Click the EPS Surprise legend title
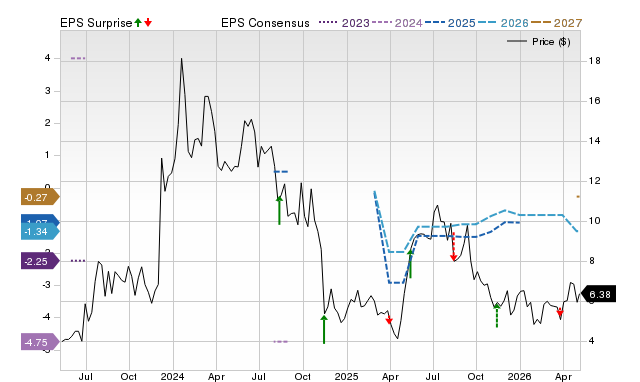Viewport: 640px width, 382px height. pyautogui.click(x=96, y=23)
